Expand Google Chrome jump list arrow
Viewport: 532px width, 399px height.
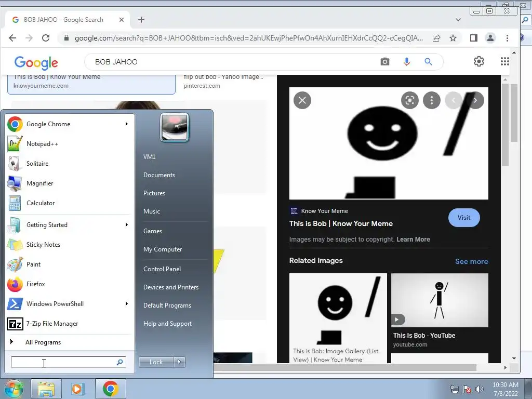(x=127, y=124)
